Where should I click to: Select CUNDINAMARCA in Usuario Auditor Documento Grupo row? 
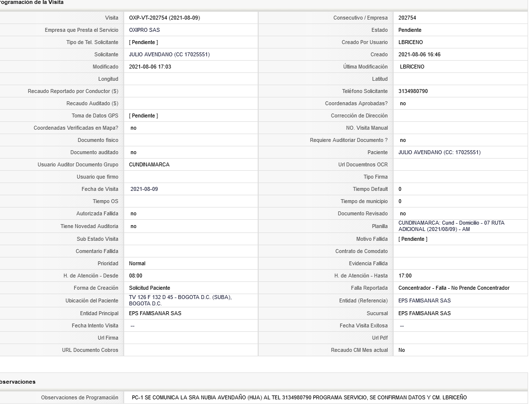point(149,164)
